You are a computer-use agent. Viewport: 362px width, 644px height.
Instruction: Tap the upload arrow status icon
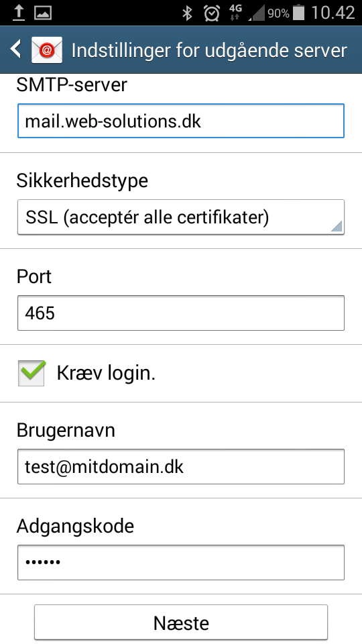pos(19,13)
